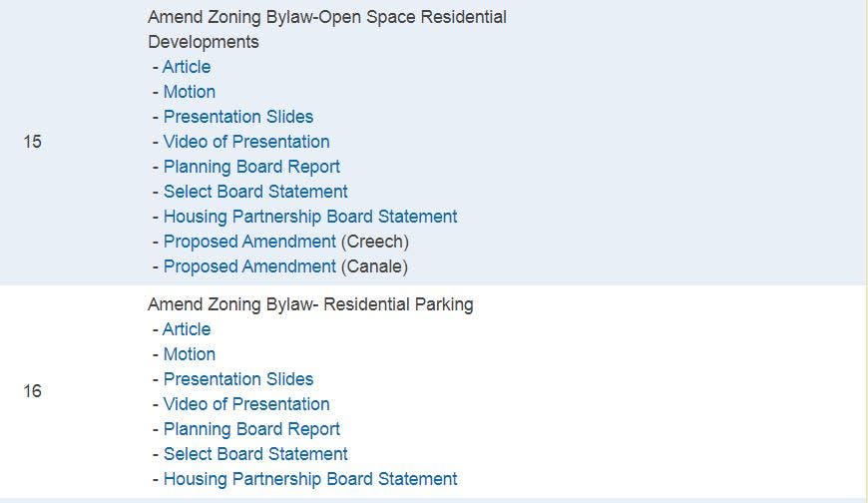Read Select Board Statement for item 15

tap(255, 192)
